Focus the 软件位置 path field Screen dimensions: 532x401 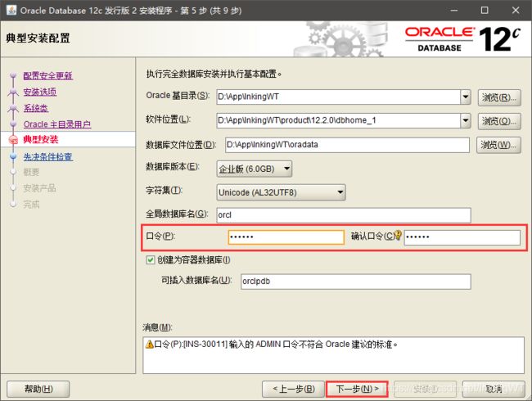click(x=339, y=120)
